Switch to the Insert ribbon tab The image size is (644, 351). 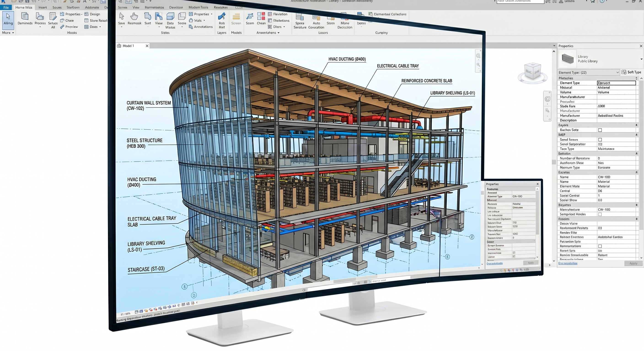[x=43, y=7]
